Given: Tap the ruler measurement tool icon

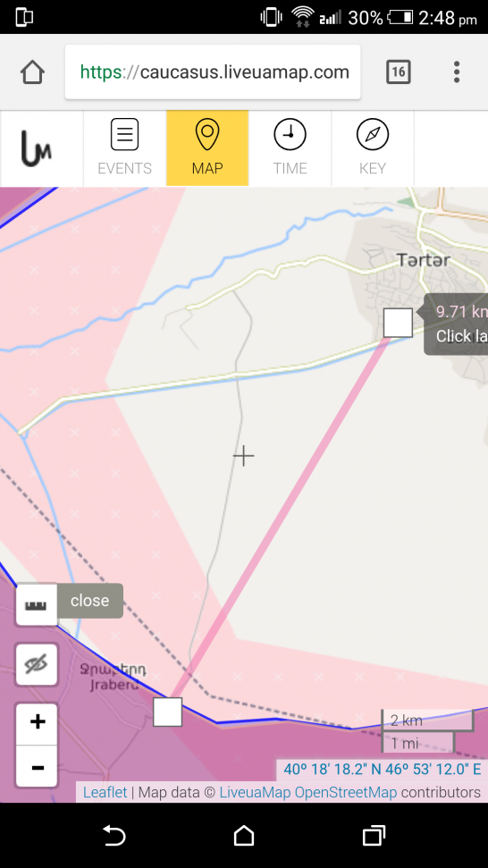Looking at the screenshot, I should pyautogui.click(x=37, y=604).
